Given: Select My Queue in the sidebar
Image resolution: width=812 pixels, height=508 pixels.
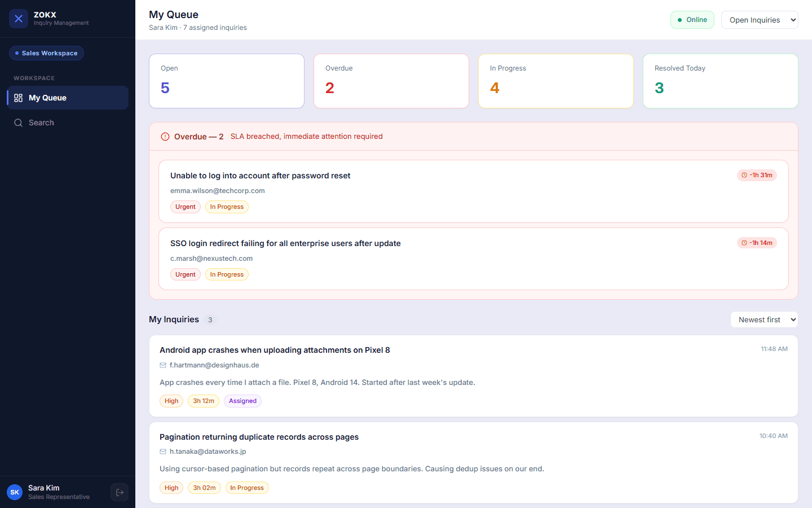Looking at the screenshot, I should point(68,98).
